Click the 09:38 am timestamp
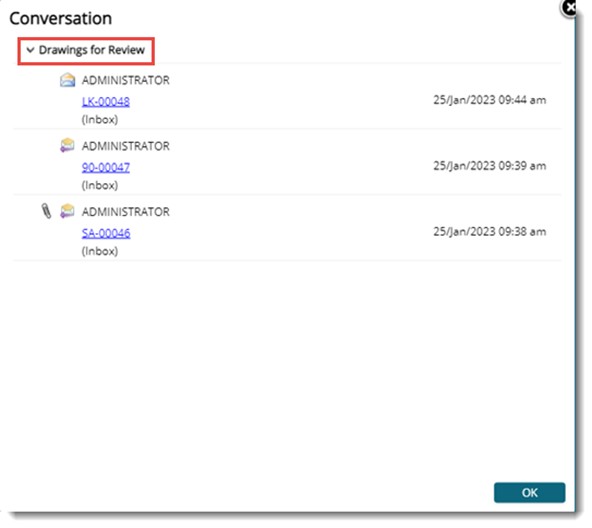This screenshot has height=528, width=592. pos(489,232)
